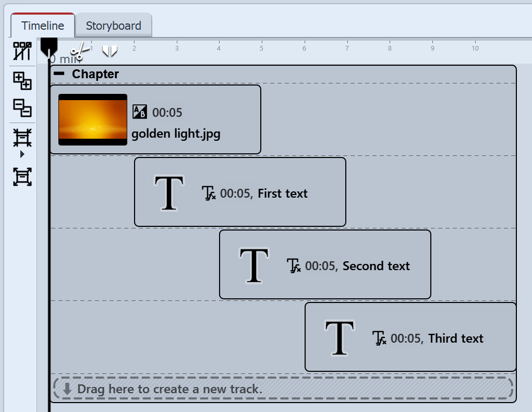Click the remove icon with minus squares
The image size is (532, 412).
22,109
